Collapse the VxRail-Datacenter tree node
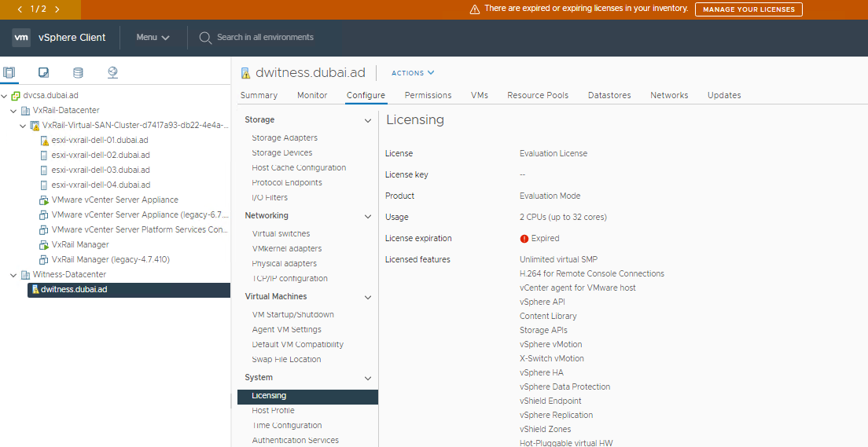The width and height of the screenshot is (868, 447). click(x=14, y=111)
